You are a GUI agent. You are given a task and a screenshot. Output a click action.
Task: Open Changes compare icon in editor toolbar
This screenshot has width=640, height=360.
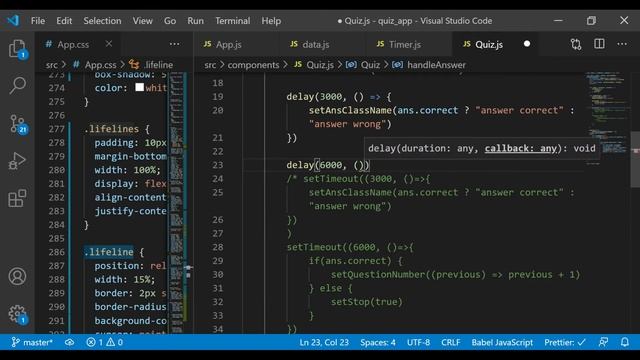[x=576, y=44]
